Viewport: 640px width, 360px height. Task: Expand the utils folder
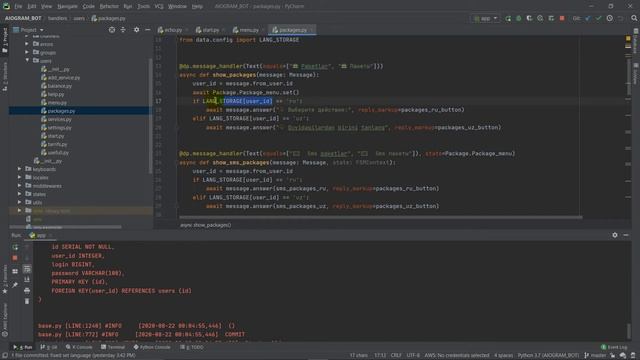click(20, 202)
